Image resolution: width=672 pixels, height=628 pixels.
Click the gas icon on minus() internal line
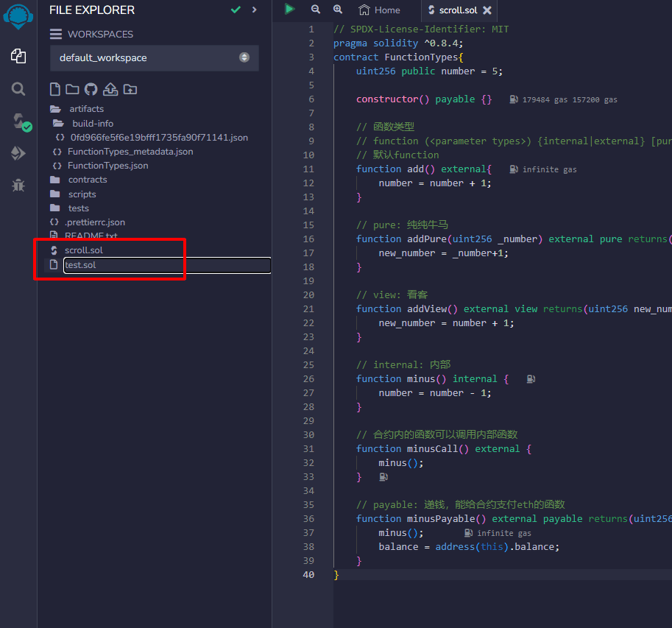531,379
